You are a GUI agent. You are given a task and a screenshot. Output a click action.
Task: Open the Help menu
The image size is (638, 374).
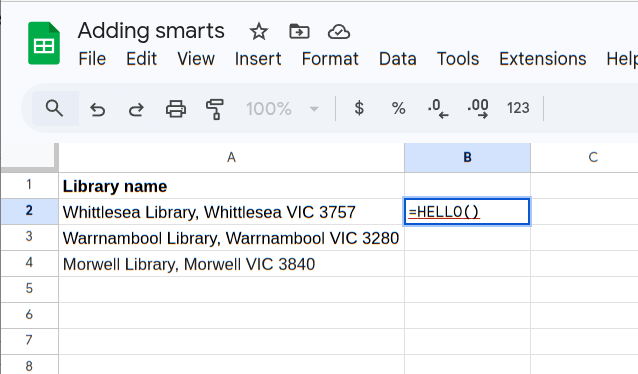click(x=622, y=59)
